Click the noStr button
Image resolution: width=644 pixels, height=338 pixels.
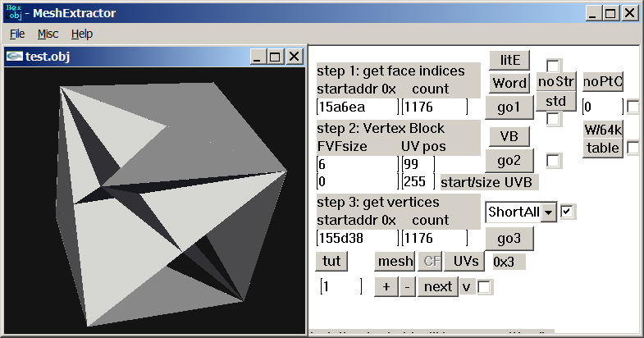556,82
